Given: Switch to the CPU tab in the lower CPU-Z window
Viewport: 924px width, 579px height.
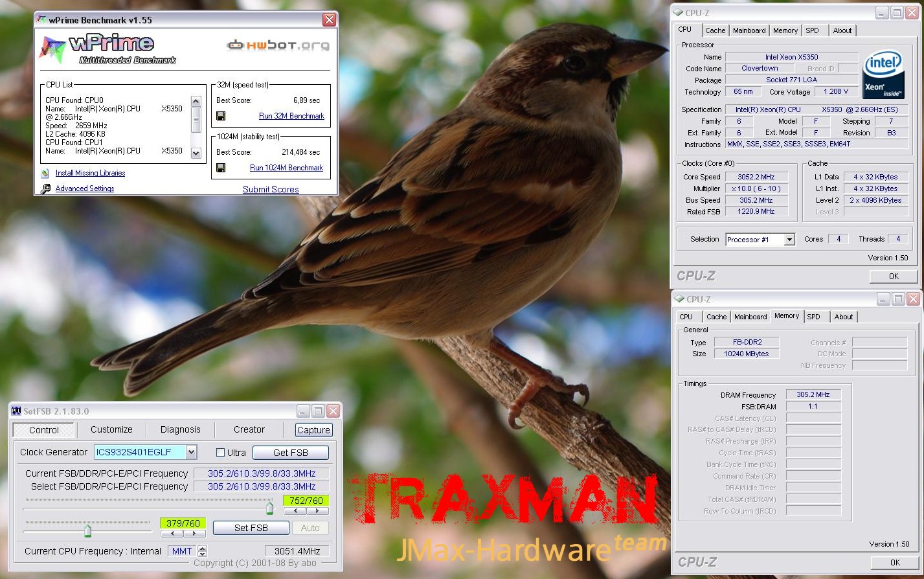Looking at the screenshot, I should [x=686, y=317].
